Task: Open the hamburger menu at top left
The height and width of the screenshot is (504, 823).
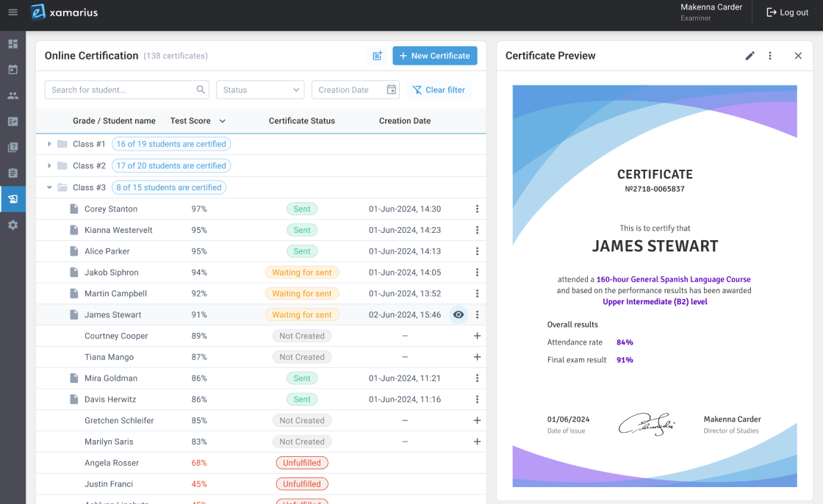Action: tap(12, 12)
